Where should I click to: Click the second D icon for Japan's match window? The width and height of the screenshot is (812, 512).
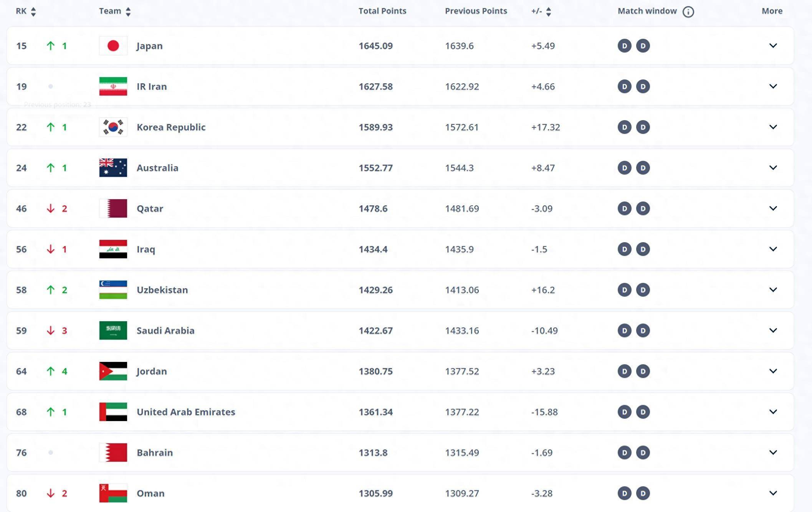(643, 45)
